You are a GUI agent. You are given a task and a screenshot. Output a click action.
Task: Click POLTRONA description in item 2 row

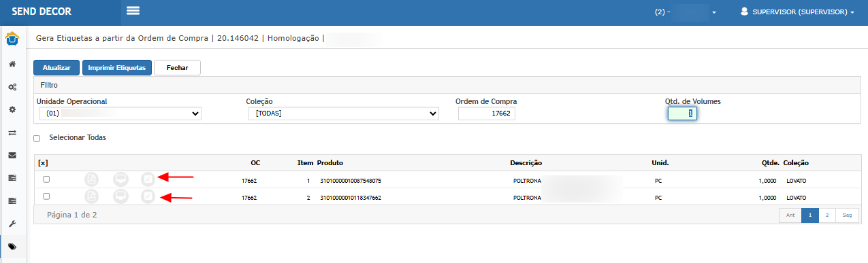(x=527, y=198)
